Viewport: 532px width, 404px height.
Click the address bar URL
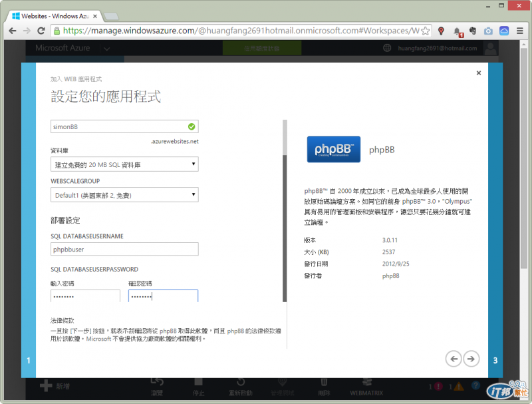coord(241,31)
